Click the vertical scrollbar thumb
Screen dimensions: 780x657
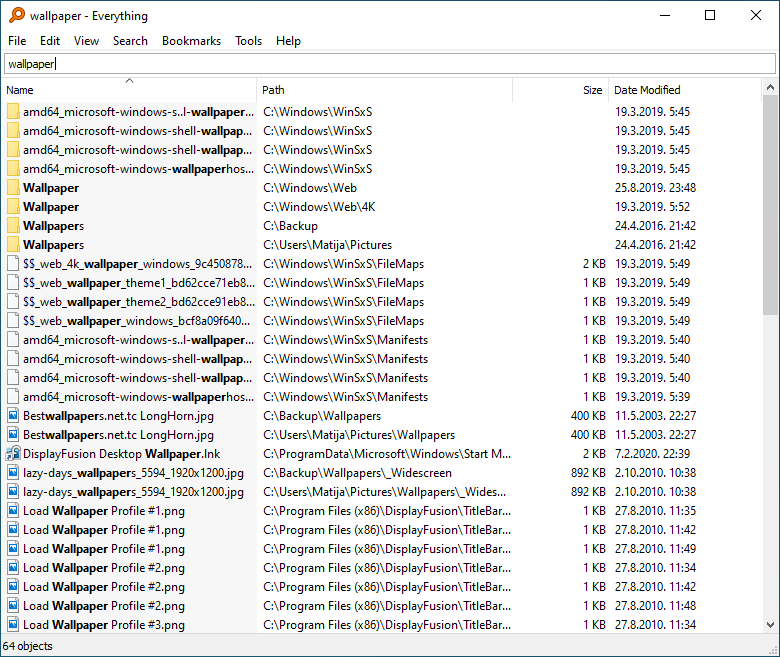click(770, 205)
